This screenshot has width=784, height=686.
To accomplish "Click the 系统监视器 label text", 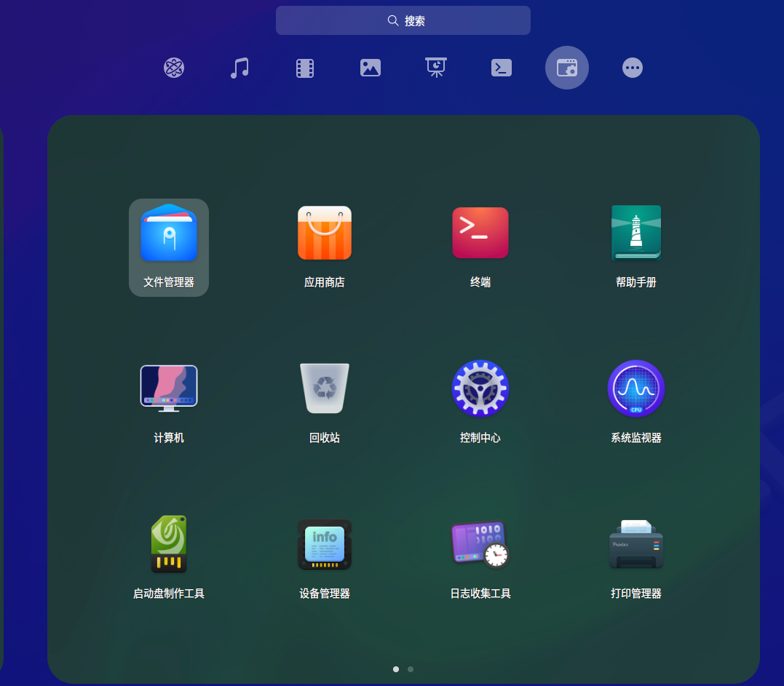I will pyautogui.click(x=636, y=438).
